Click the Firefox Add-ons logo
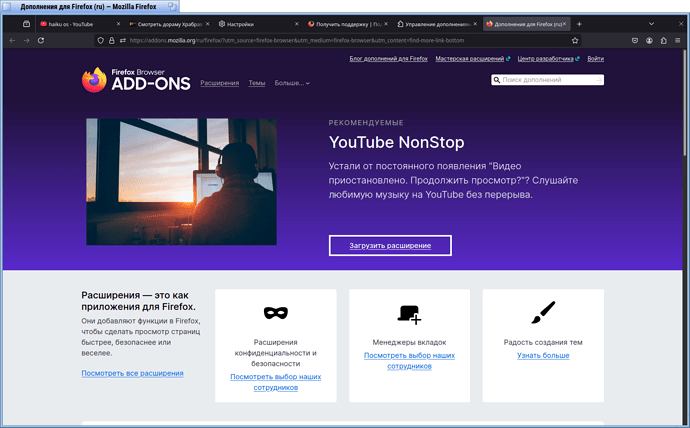This screenshot has width=690, height=428. (x=136, y=80)
